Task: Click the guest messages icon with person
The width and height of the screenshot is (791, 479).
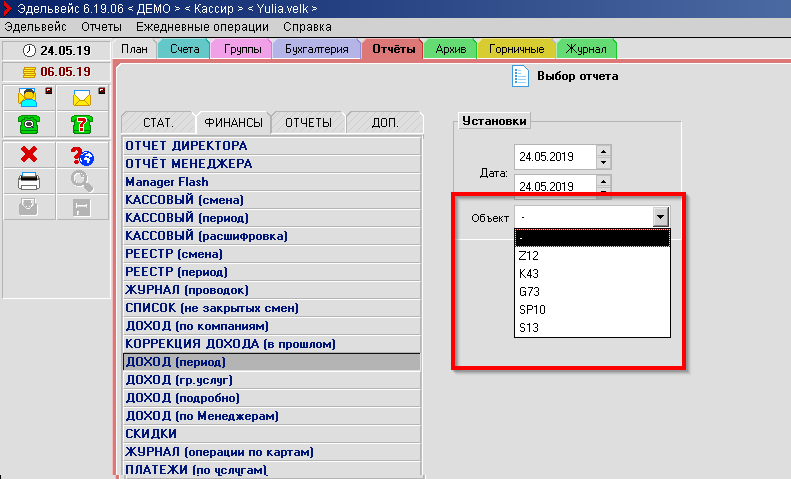Action: coord(29,98)
